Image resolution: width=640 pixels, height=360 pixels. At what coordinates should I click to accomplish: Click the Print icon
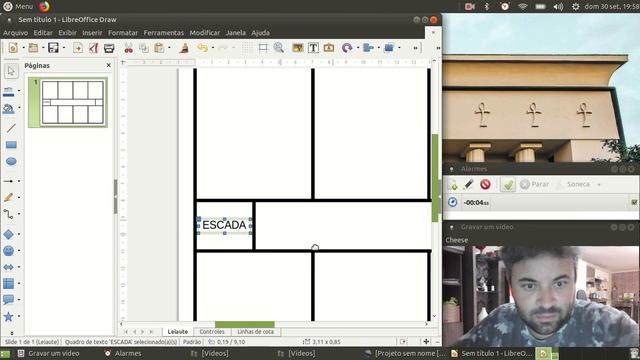coord(109,48)
